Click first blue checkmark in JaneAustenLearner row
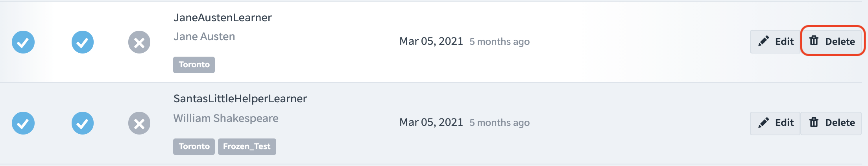868x166 pixels. (23, 42)
